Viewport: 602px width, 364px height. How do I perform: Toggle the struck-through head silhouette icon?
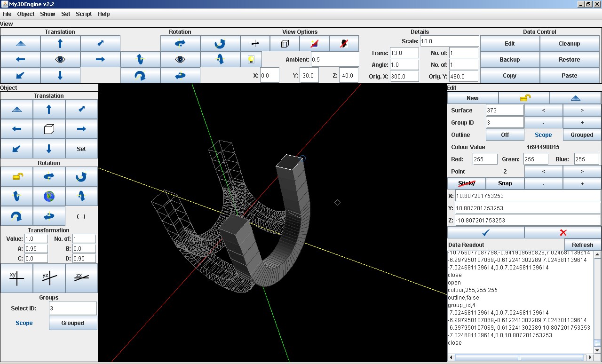[x=344, y=43]
